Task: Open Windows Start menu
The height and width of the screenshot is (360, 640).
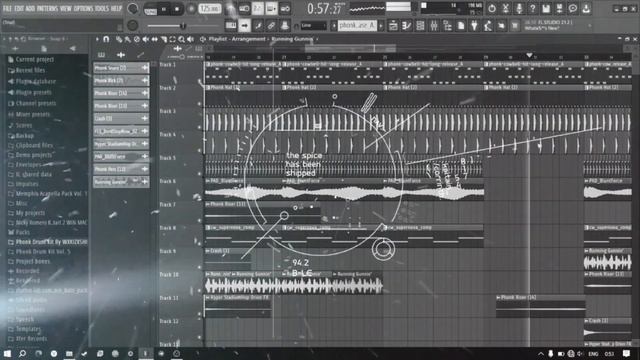Action: [x=7, y=353]
